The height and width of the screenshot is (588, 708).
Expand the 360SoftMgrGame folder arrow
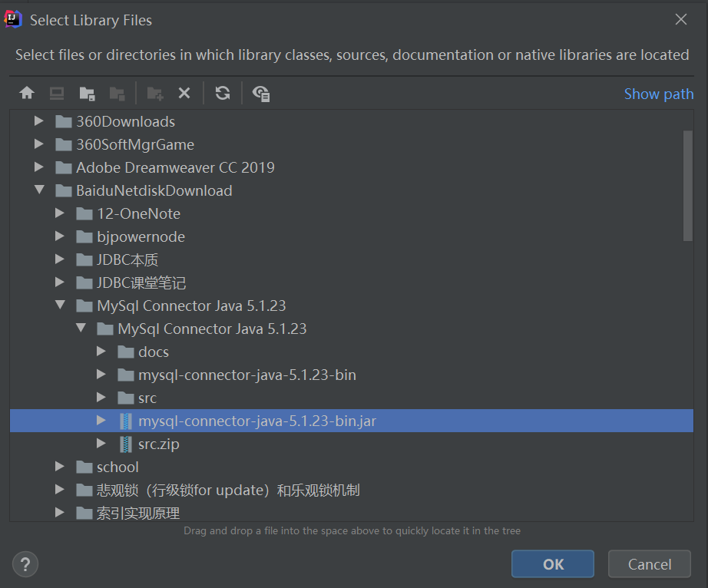(x=39, y=144)
